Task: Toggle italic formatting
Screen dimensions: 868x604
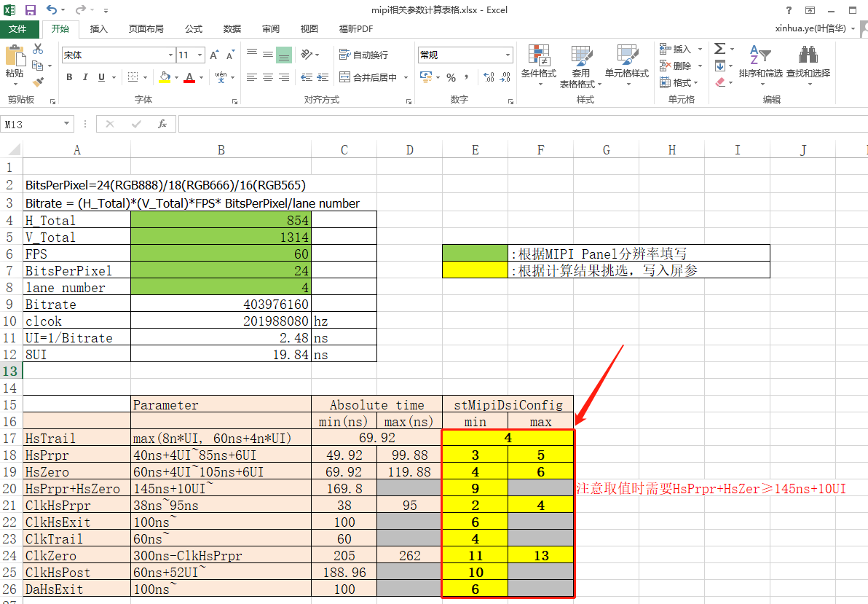Action: (x=86, y=78)
